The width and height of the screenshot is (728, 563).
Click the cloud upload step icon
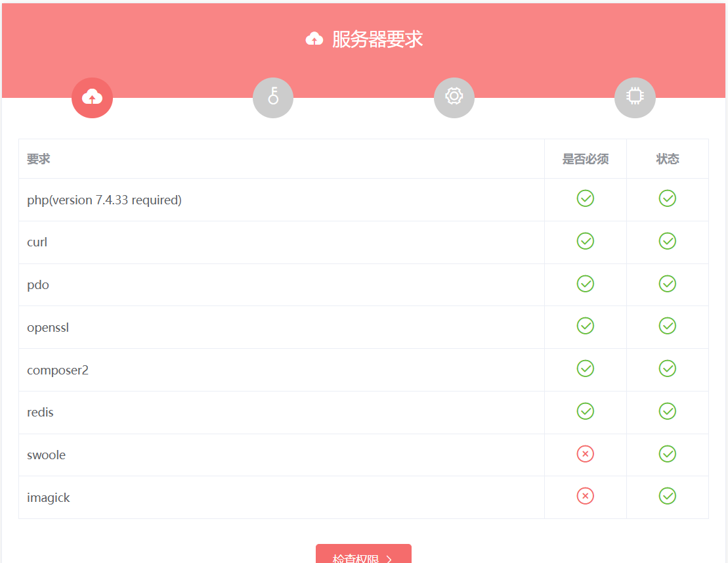[x=92, y=97]
